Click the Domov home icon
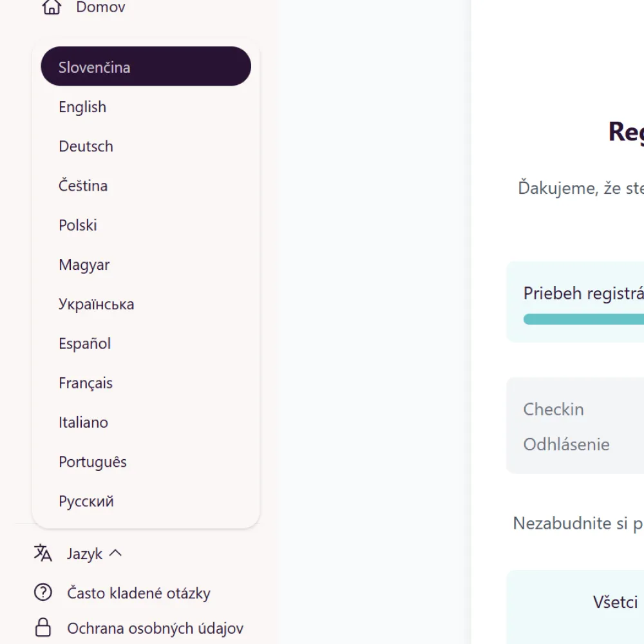Image resolution: width=644 pixels, height=644 pixels. 52,7
